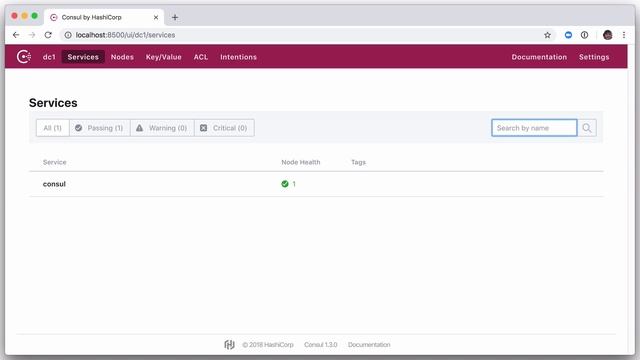Image resolution: width=640 pixels, height=360 pixels.
Task: Reload the current page
Action: coord(48,35)
